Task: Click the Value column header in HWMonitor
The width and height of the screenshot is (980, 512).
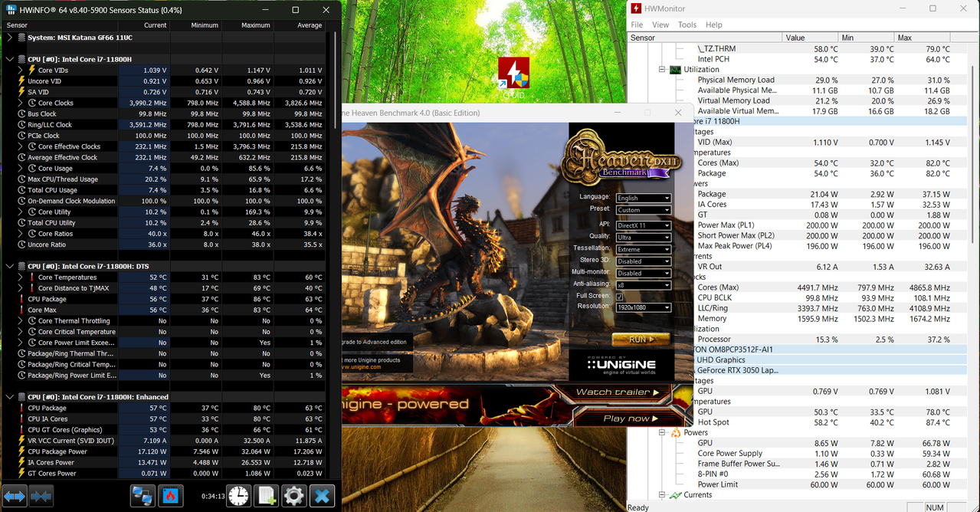Action: 811,38
